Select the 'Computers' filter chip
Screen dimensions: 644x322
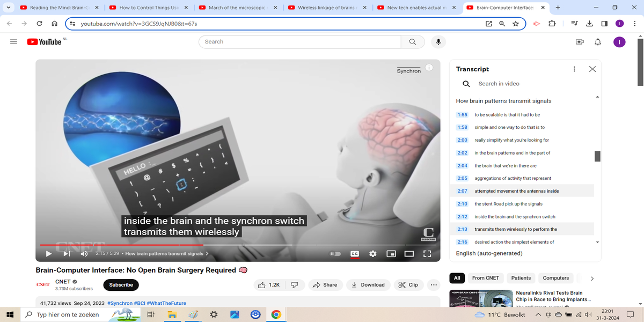tap(556, 278)
